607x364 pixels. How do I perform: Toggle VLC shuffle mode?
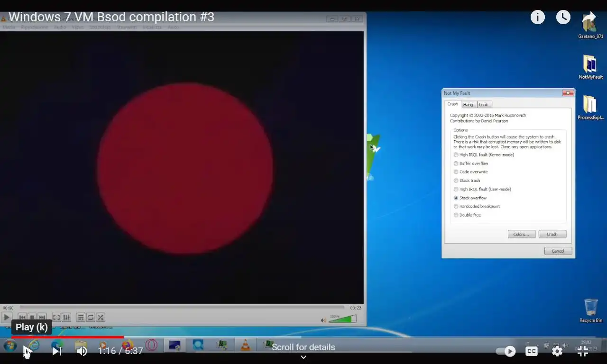coord(101,318)
